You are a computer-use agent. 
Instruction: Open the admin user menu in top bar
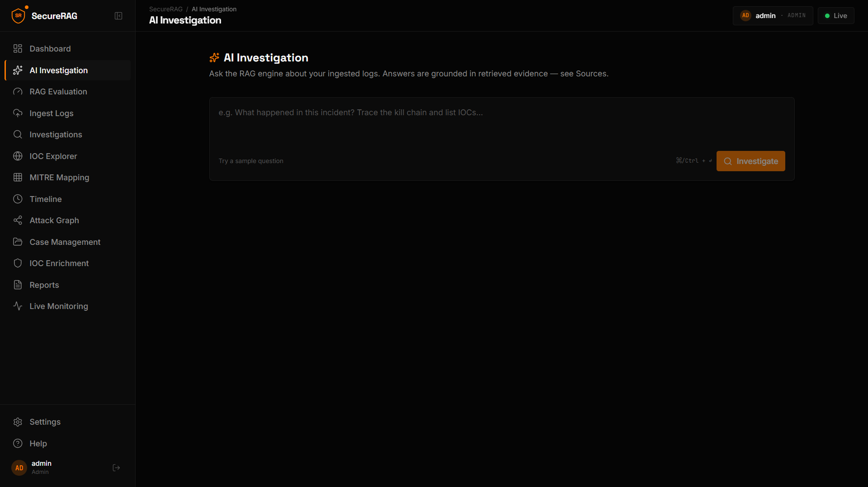[773, 15]
